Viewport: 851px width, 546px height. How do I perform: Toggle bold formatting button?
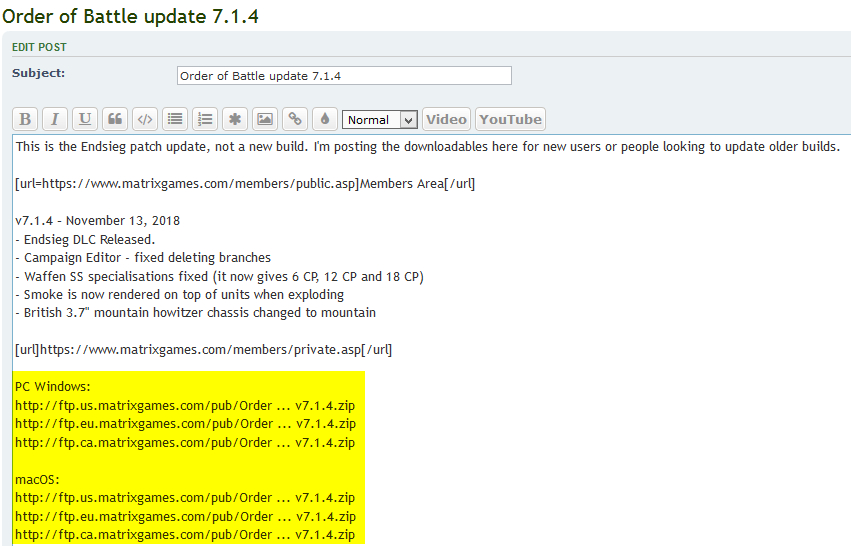click(25, 119)
